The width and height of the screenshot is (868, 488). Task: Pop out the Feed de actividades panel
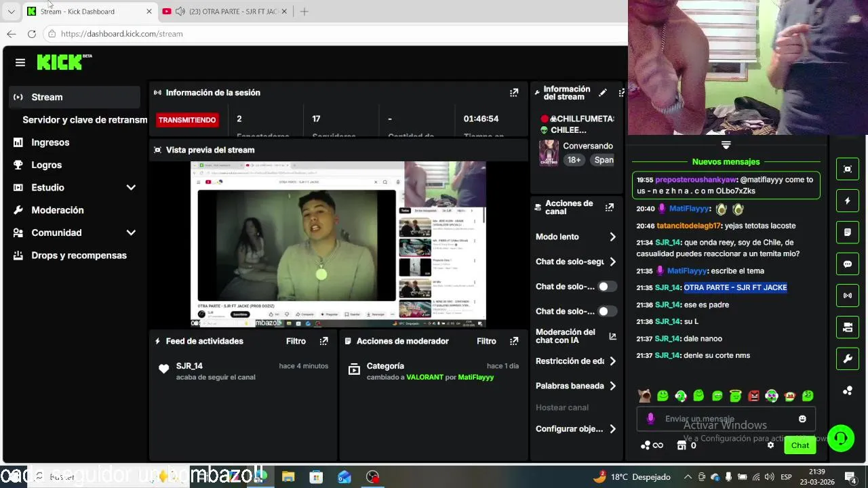tap(324, 341)
